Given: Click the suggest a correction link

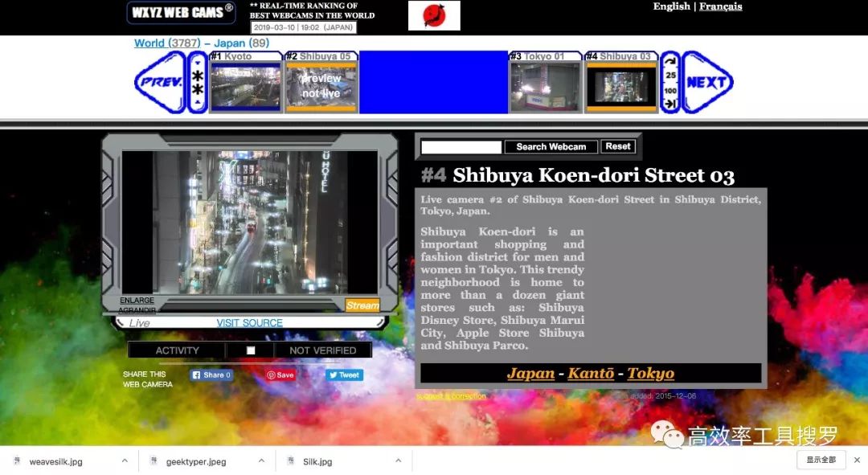Looking at the screenshot, I should point(451,395).
